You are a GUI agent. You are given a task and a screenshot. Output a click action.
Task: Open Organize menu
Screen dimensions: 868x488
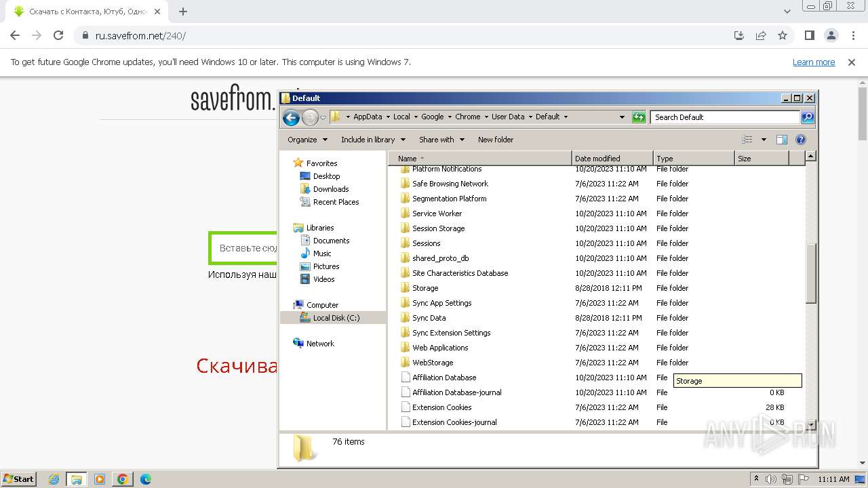[x=307, y=140]
